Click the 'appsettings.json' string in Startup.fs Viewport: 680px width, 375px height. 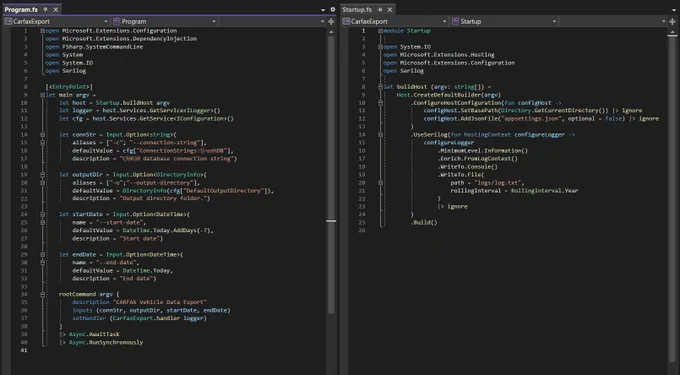531,118
